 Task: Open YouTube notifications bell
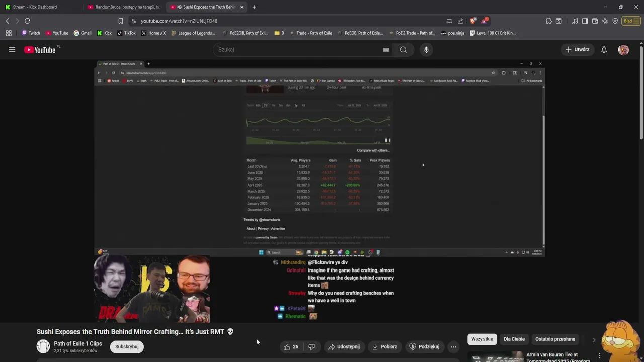click(x=604, y=50)
